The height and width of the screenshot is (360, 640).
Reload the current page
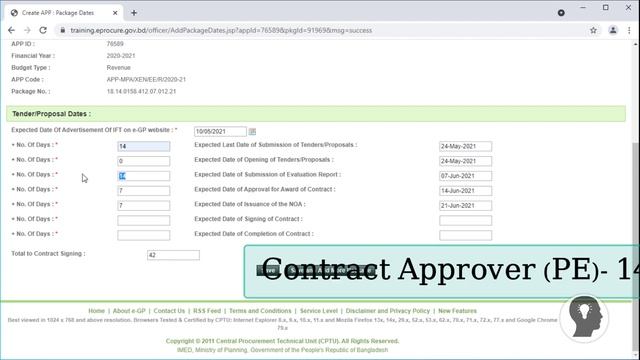click(43, 30)
